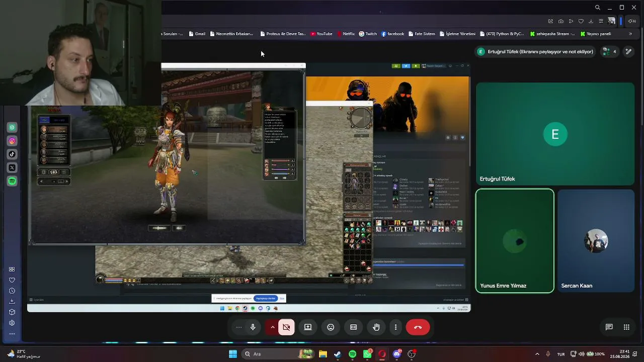Image resolution: width=644 pixels, height=362 pixels.
Task: Open sidebar three-dot setup menu
Action: (12, 334)
